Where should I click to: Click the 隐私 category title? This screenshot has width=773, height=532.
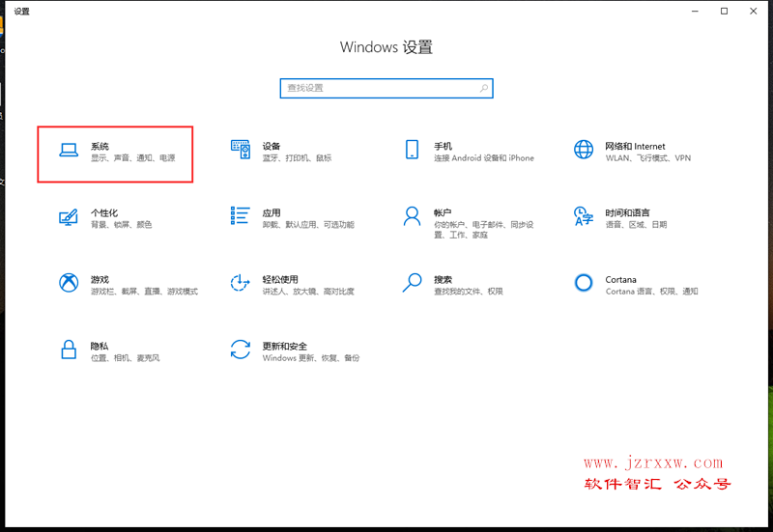point(100,346)
